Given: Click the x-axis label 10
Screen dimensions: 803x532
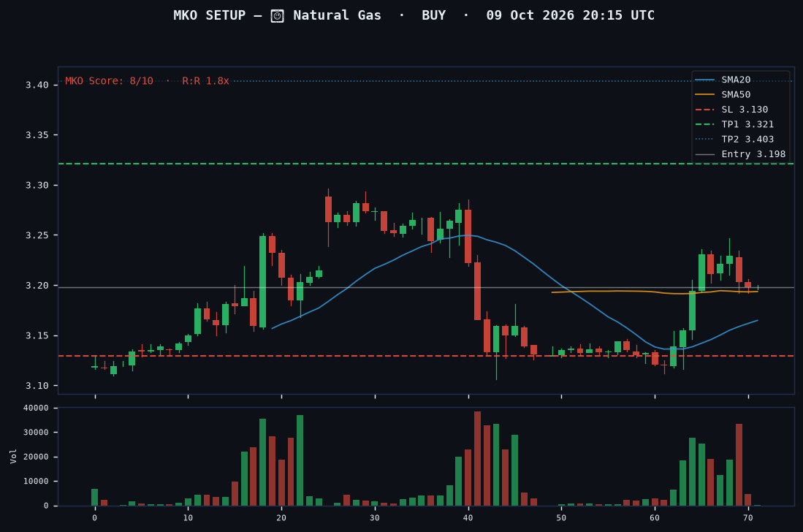Looking at the screenshot, I should [x=188, y=518].
